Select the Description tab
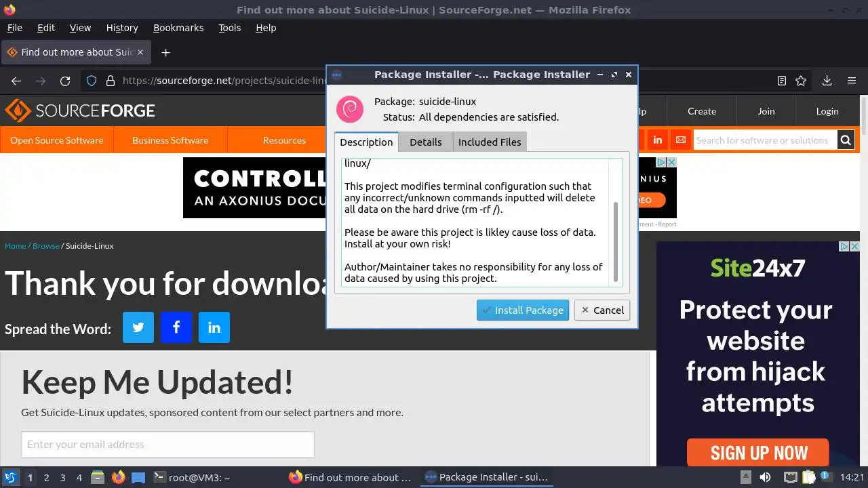Screen dimensions: 868x488 (366, 142)
